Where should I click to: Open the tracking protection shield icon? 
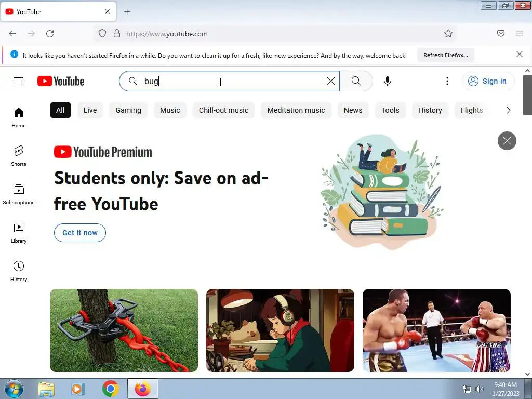click(x=102, y=33)
